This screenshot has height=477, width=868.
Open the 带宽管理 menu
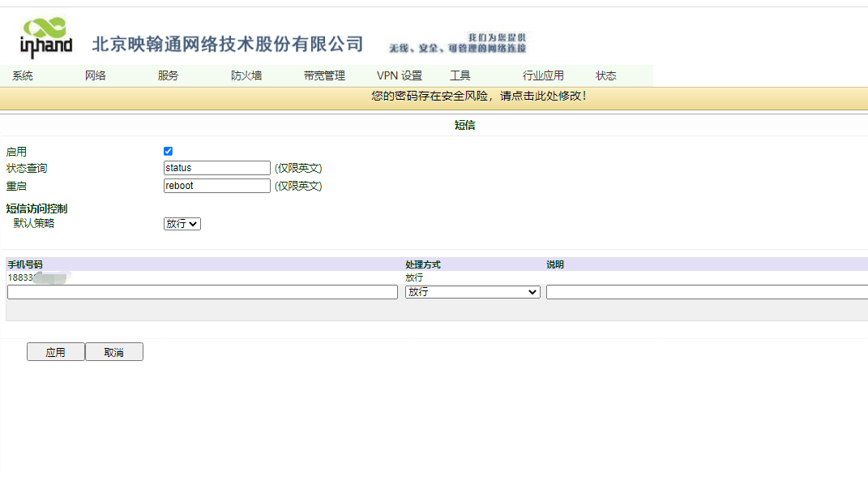click(322, 75)
